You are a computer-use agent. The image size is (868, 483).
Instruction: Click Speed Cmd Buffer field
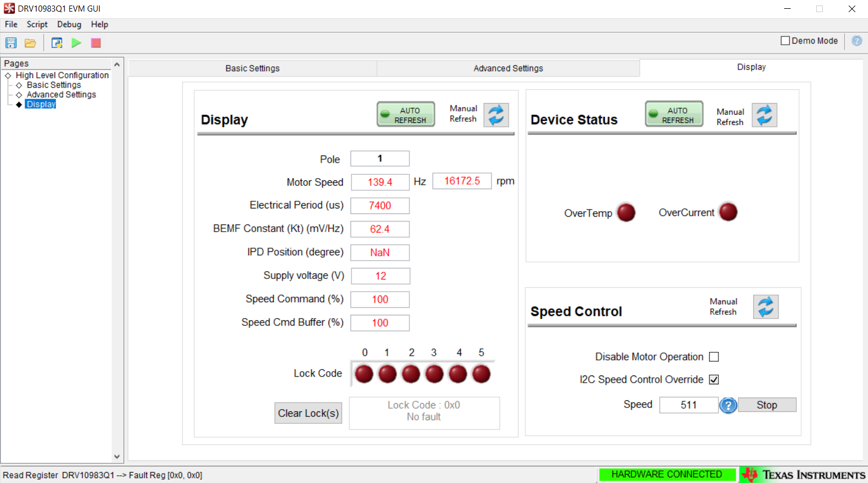[x=380, y=323]
